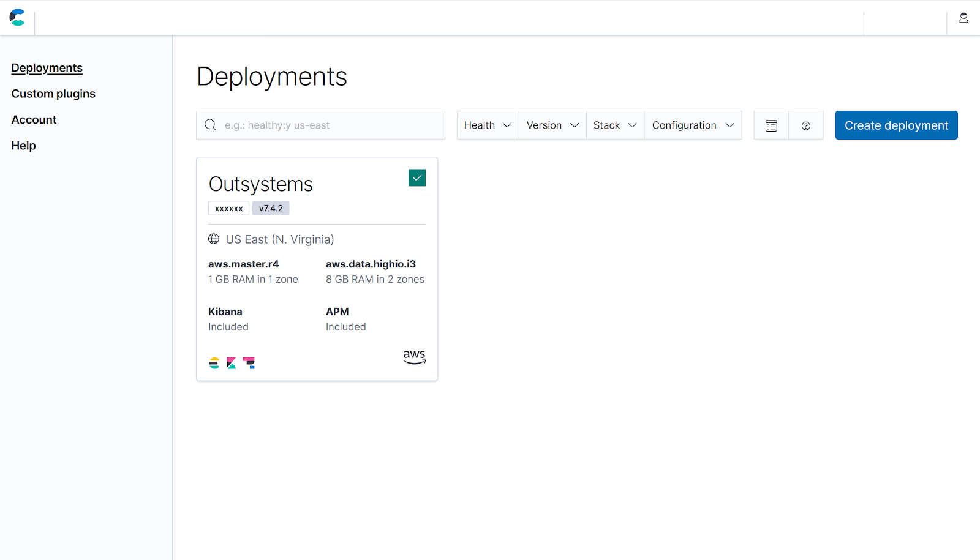Image resolution: width=980 pixels, height=560 pixels.
Task: Click the US East (N. Virginia) region text
Action: point(280,239)
